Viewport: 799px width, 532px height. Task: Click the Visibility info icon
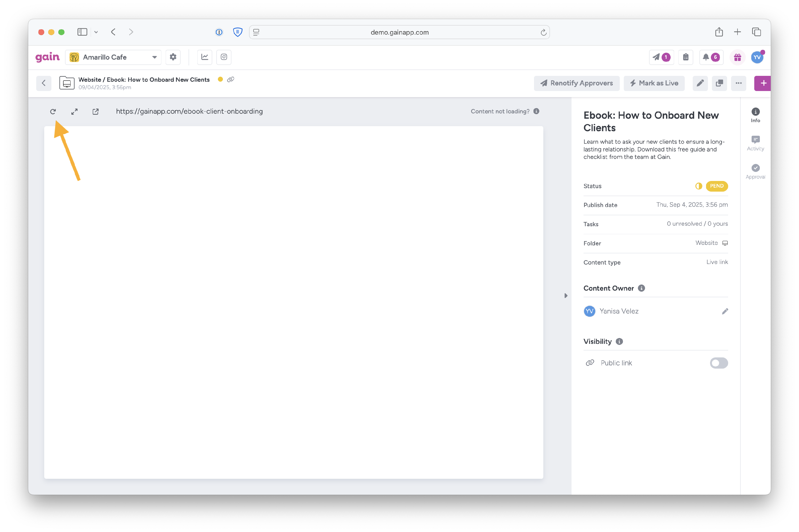(619, 341)
